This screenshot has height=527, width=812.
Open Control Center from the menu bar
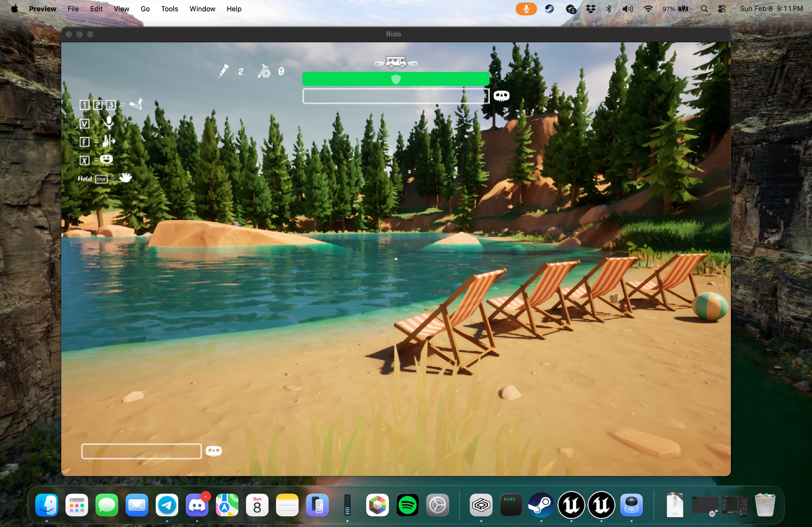pos(722,9)
